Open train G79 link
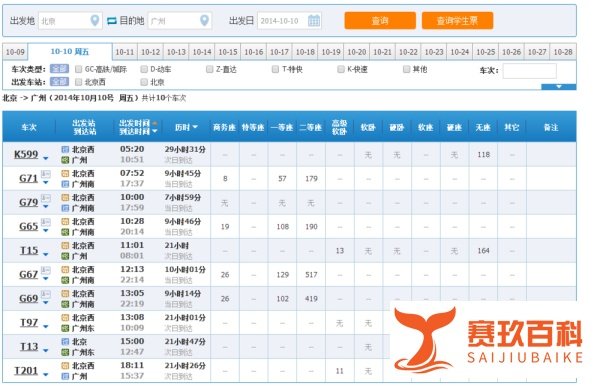Image resolution: width=600 pixels, height=388 pixels. pyautogui.click(x=29, y=202)
